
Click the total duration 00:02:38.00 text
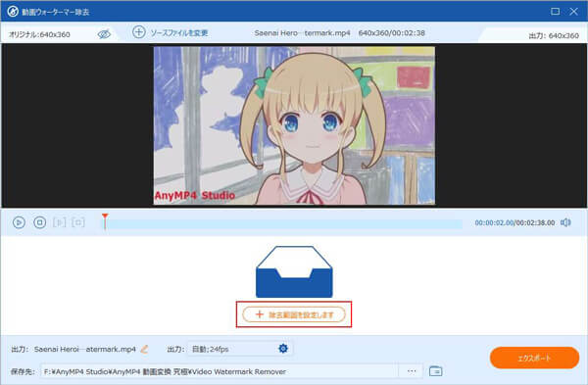(x=535, y=222)
